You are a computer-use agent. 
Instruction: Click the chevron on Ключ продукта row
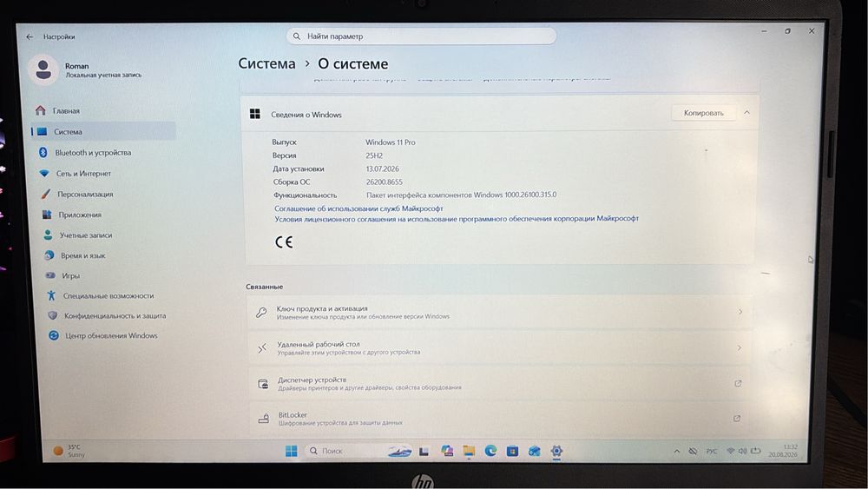click(740, 312)
